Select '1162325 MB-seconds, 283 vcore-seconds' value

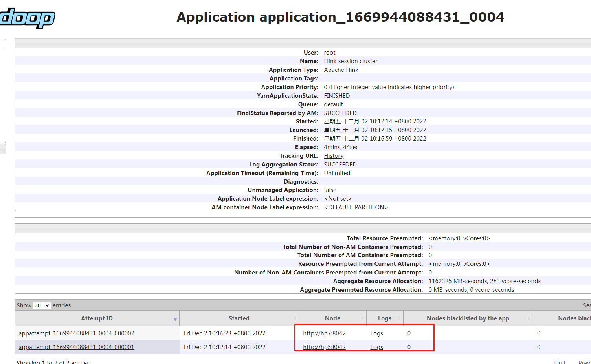tap(485, 281)
